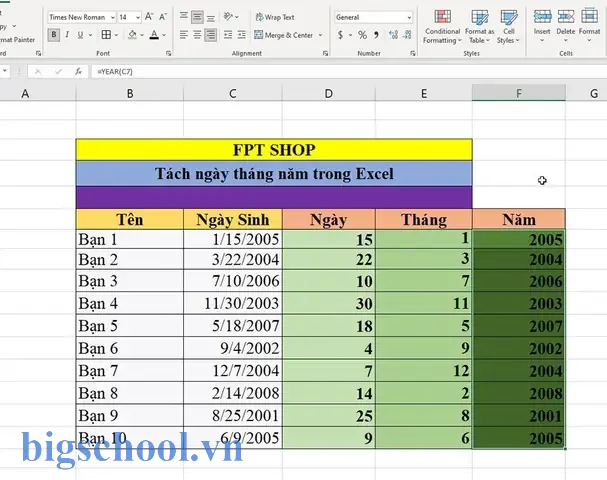
Task: Click Delete cells button
Action: (566, 26)
